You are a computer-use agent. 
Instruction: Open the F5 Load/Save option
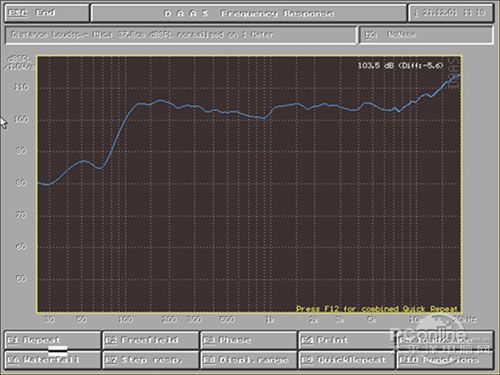point(445,340)
